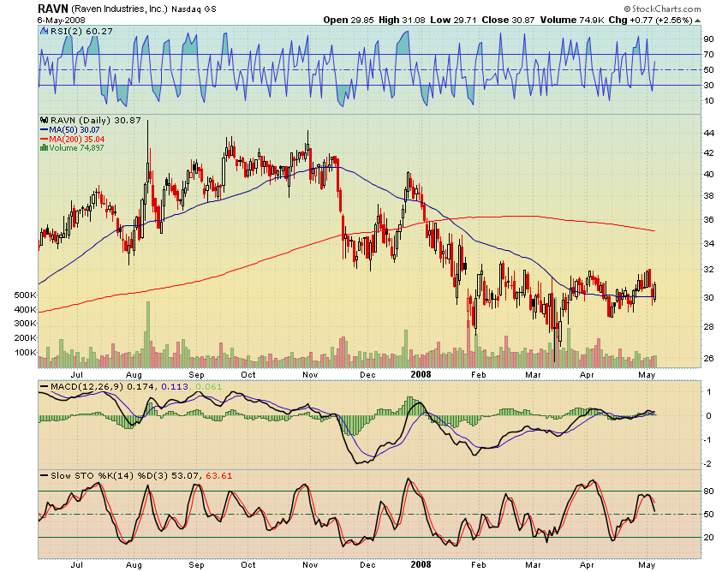
Task: Click the 500K volume axis label
Action: [26, 295]
